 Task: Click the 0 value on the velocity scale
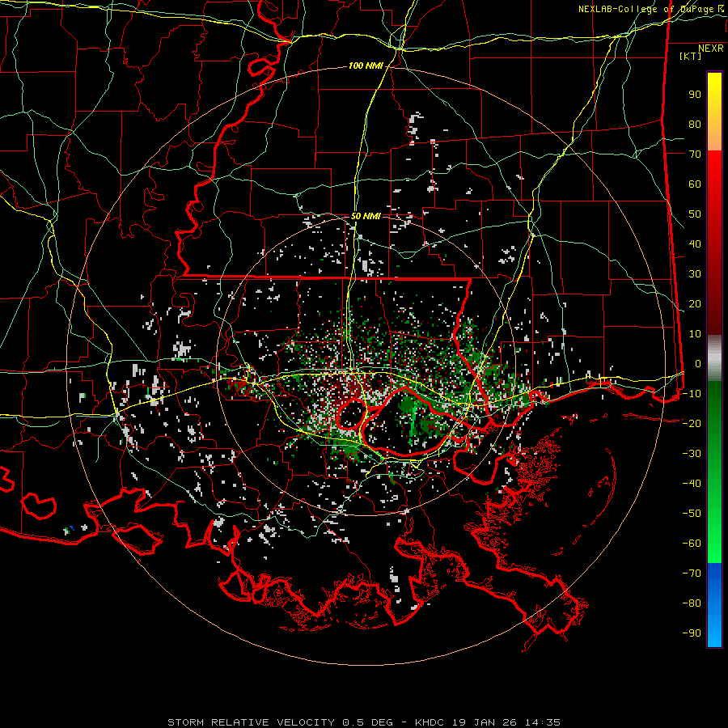tap(698, 364)
